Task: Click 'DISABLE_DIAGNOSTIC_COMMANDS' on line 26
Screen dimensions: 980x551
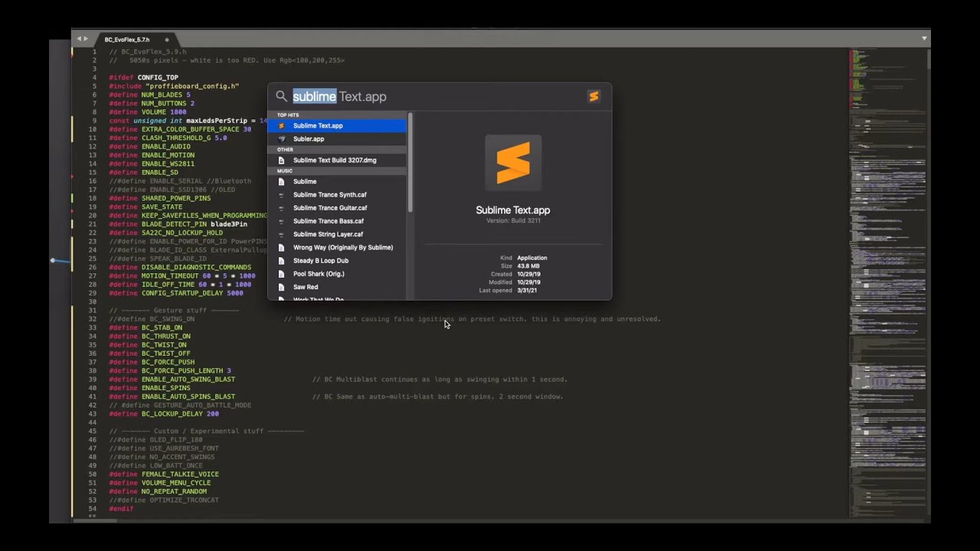Action: pyautogui.click(x=196, y=267)
